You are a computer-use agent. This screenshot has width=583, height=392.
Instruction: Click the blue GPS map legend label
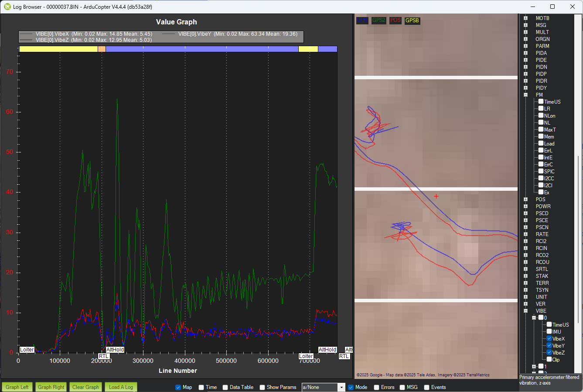362,20
